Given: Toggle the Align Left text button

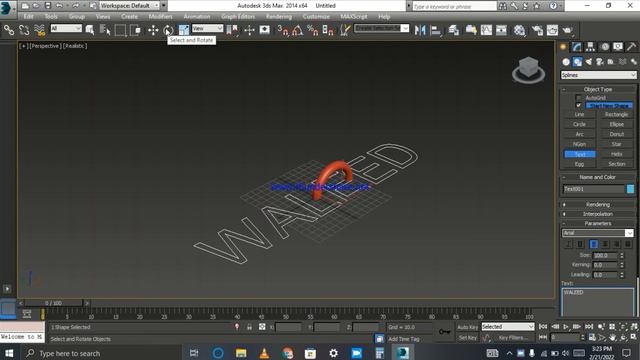Looking at the screenshot, I should pos(593,244).
